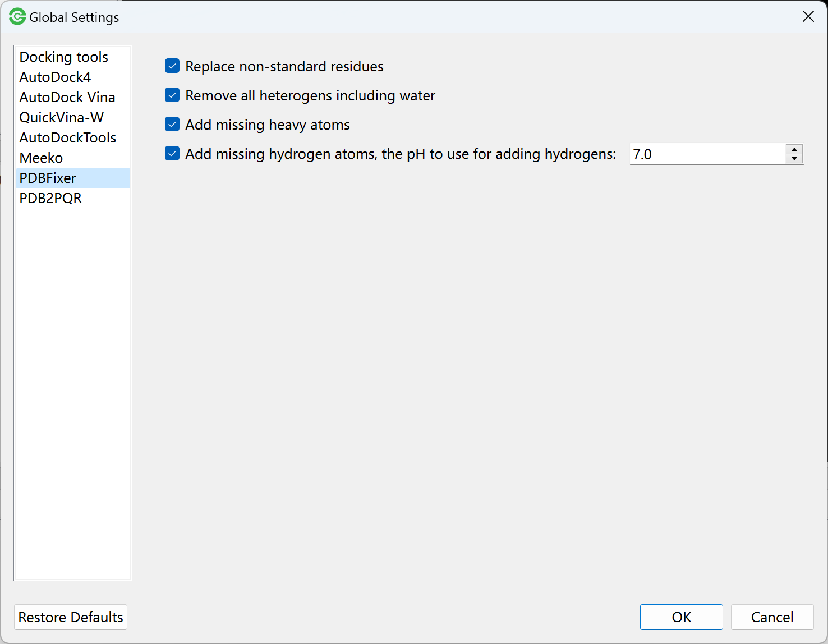Image resolution: width=828 pixels, height=644 pixels.
Task: Disable Add missing heavy atoms
Action: click(x=172, y=125)
